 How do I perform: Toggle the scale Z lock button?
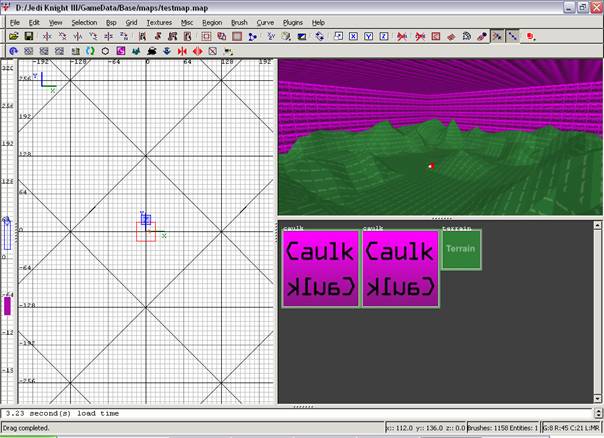384,36
